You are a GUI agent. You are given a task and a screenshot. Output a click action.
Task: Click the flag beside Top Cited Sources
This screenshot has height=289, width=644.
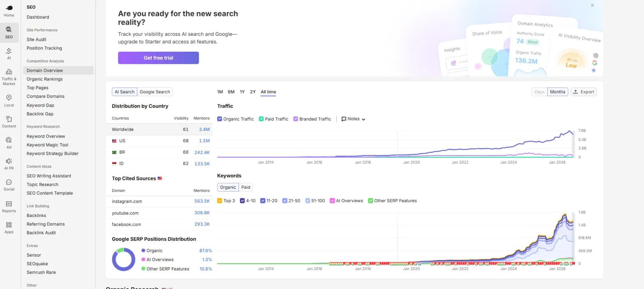point(160,178)
